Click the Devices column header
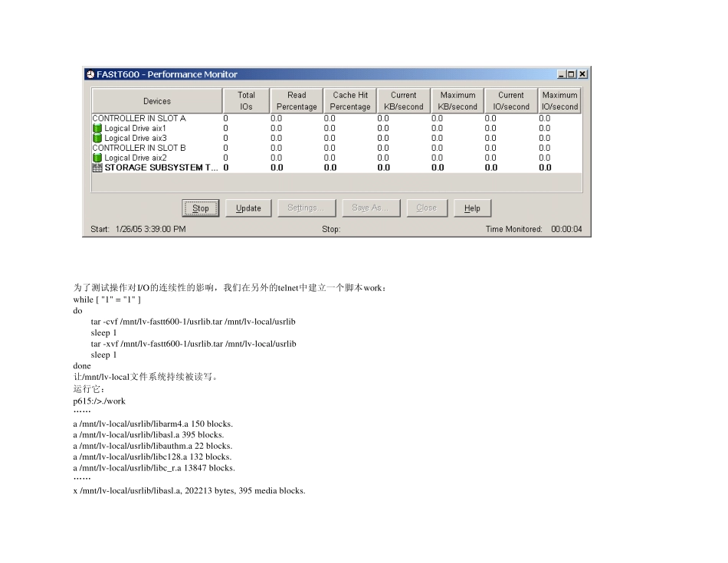728x563 pixels. [157, 100]
